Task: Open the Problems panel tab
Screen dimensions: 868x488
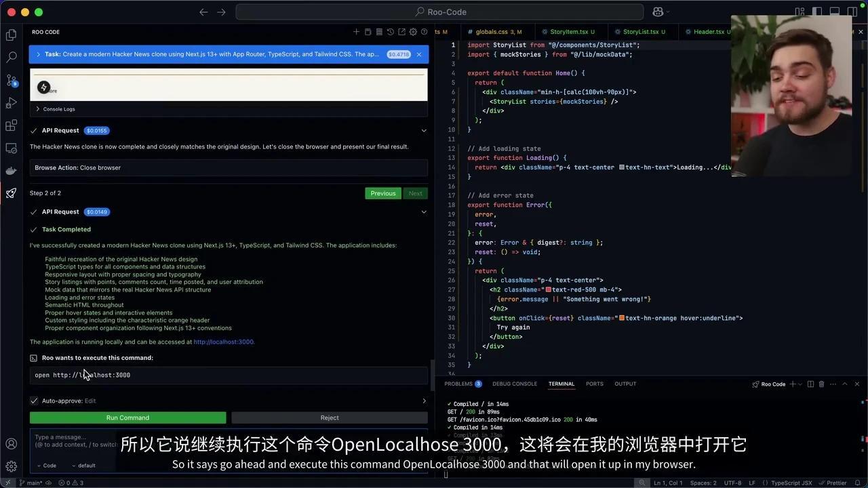Action: [x=463, y=384]
